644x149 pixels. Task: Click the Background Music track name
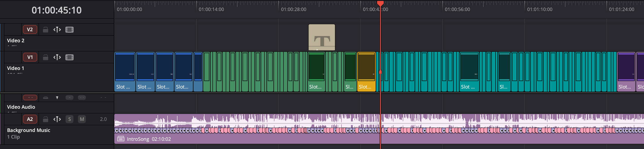29,130
